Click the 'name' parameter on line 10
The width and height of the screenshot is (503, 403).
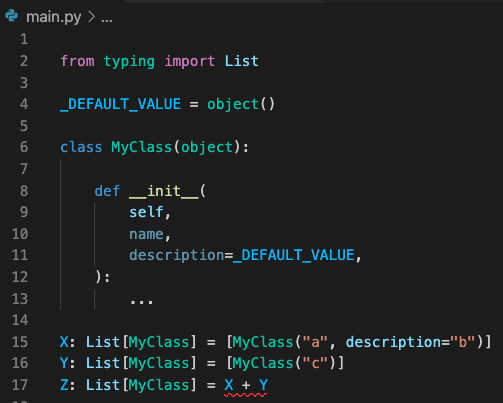pos(146,234)
